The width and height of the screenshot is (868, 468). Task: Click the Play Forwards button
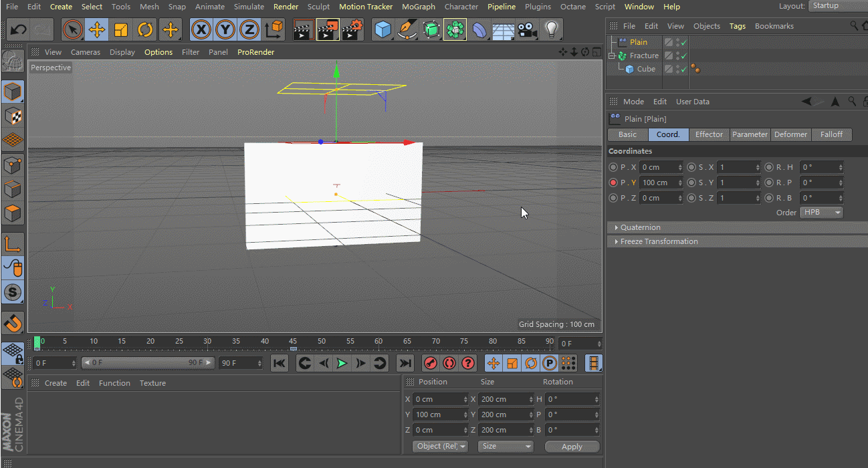(x=342, y=363)
